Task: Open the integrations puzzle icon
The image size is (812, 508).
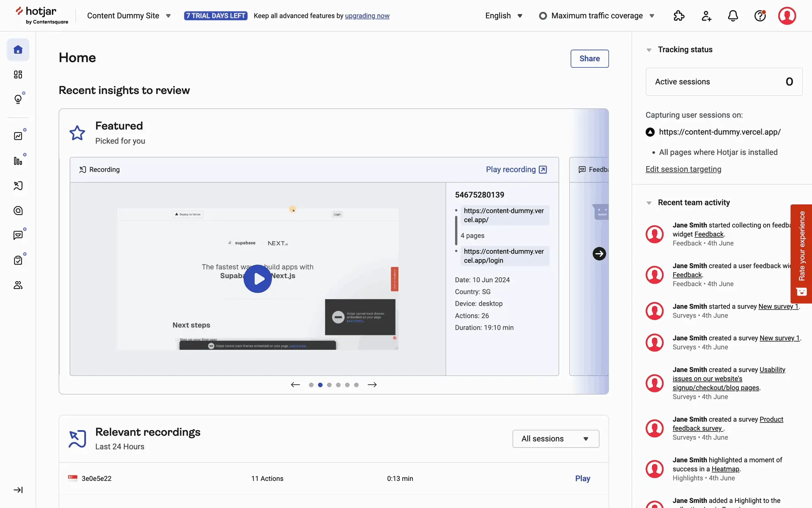Action: click(679, 16)
